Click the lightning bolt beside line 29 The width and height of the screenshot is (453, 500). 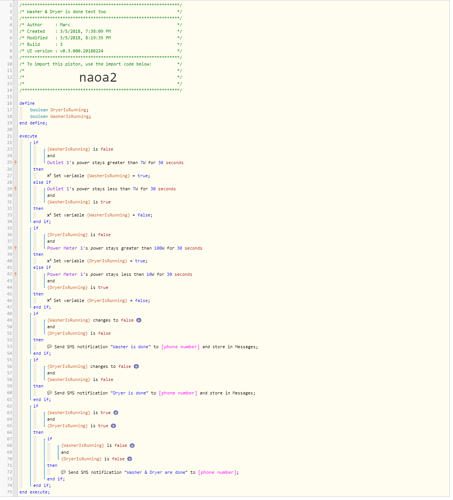click(x=15, y=190)
